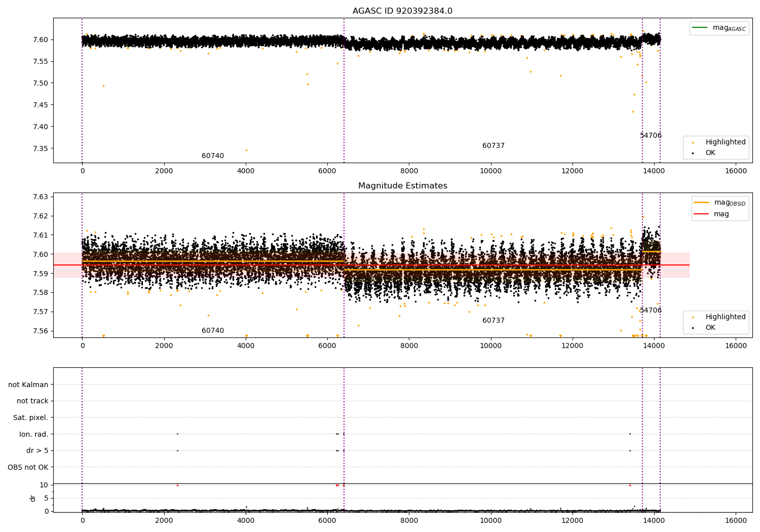
Task: Click the green mag AGASC legend line
Action: 701,28
